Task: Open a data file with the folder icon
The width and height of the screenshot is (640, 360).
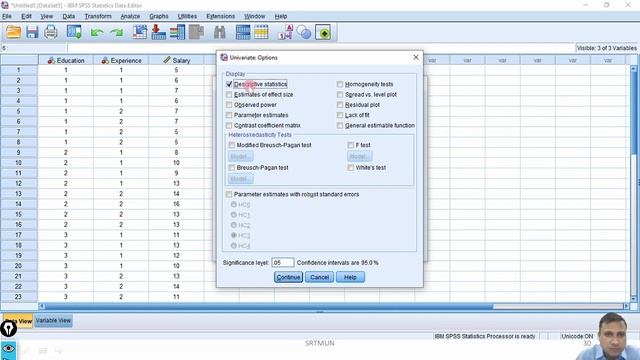Action: pyautogui.click(x=13, y=32)
